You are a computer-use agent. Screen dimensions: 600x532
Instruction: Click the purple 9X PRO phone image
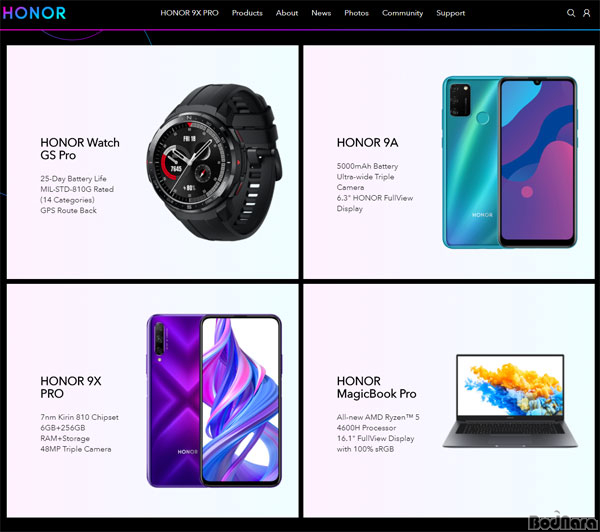(214, 401)
